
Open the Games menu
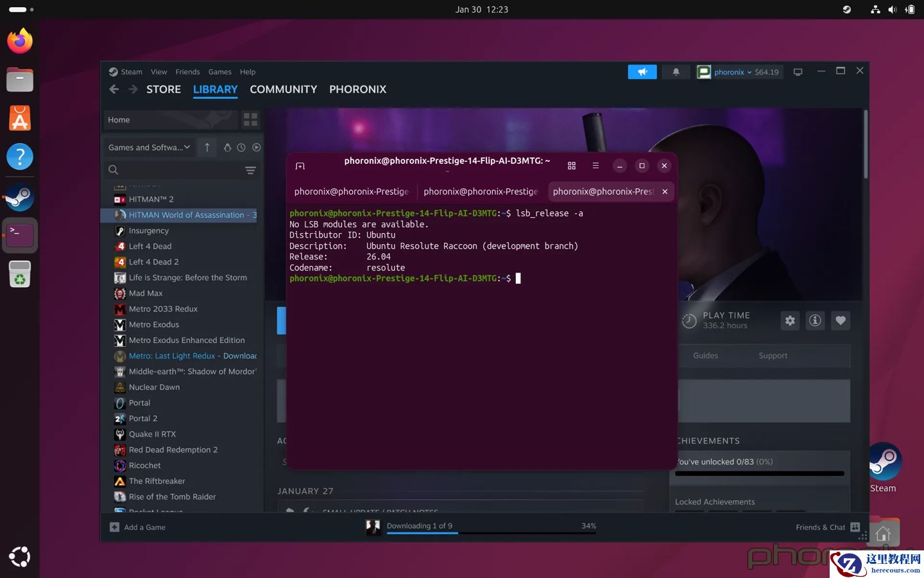click(x=219, y=72)
